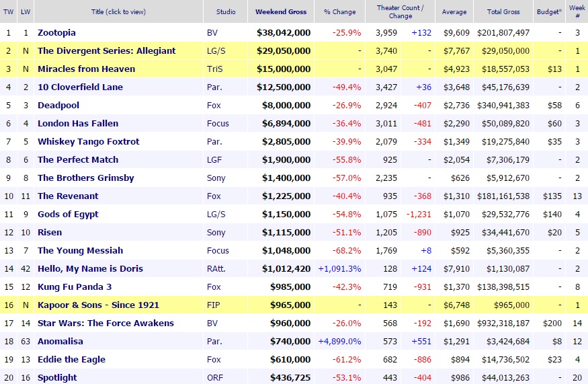This screenshot has height=384, width=588.
Task: Click Sony studio in Risen row
Action: click(x=216, y=233)
